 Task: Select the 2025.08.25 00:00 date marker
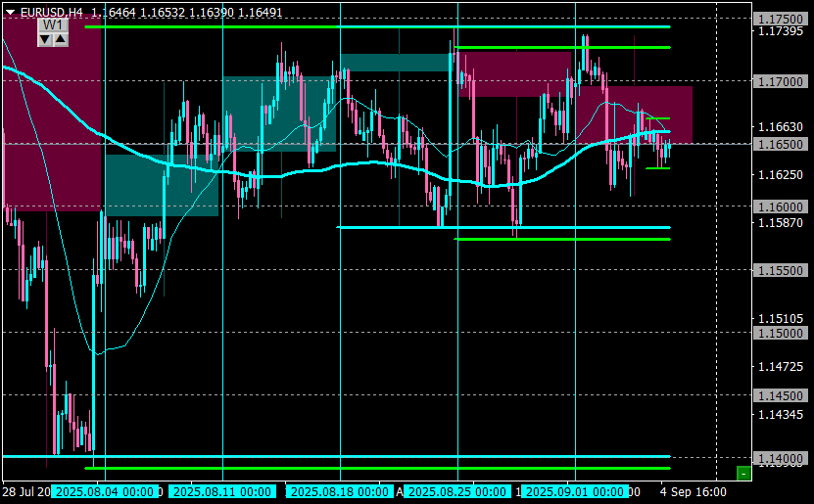coord(457,491)
